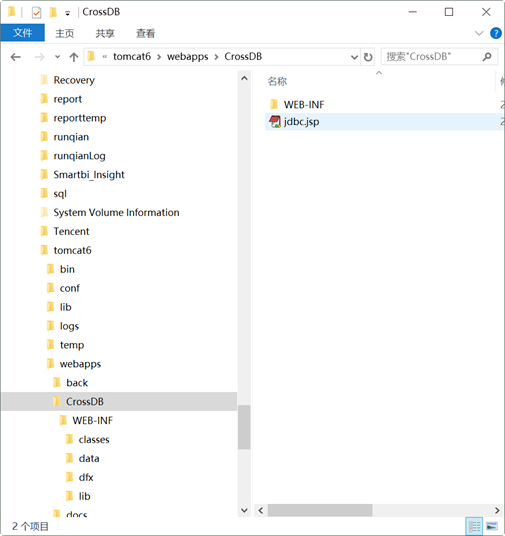
Task: Maximize the CrossDB window
Action: [x=449, y=12]
